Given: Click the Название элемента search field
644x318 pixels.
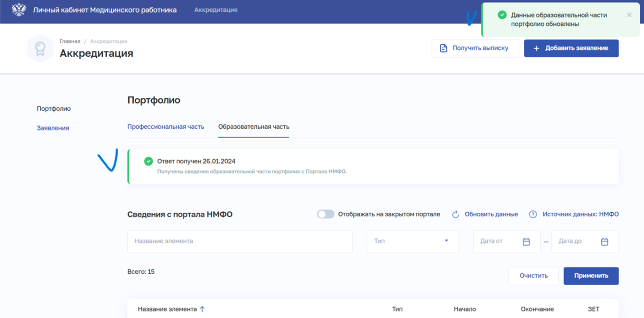Looking at the screenshot, I should pos(240,241).
